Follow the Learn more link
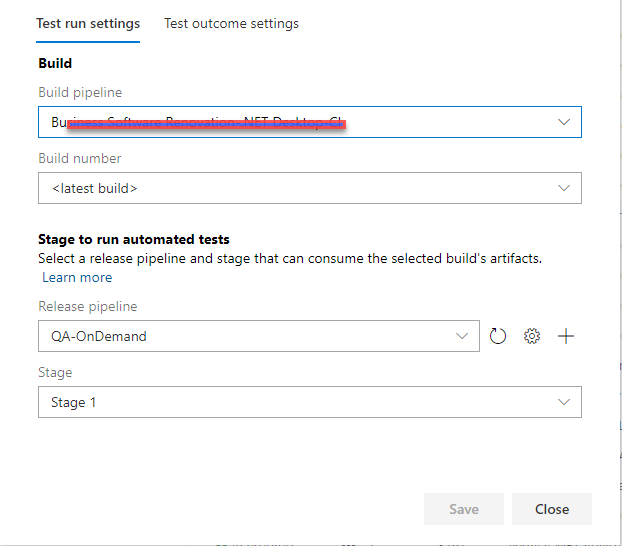This screenshot has height=546, width=622. click(x=77, y=277)
